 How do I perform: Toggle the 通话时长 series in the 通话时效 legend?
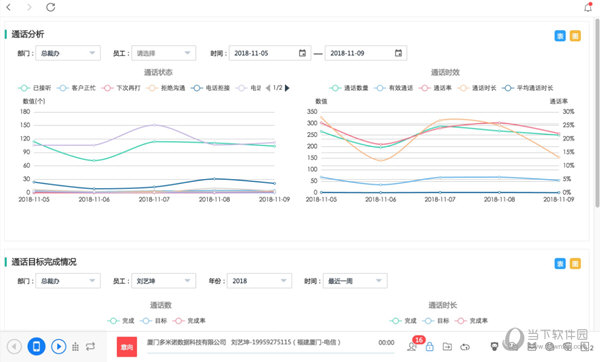click(x=477, y=88)
